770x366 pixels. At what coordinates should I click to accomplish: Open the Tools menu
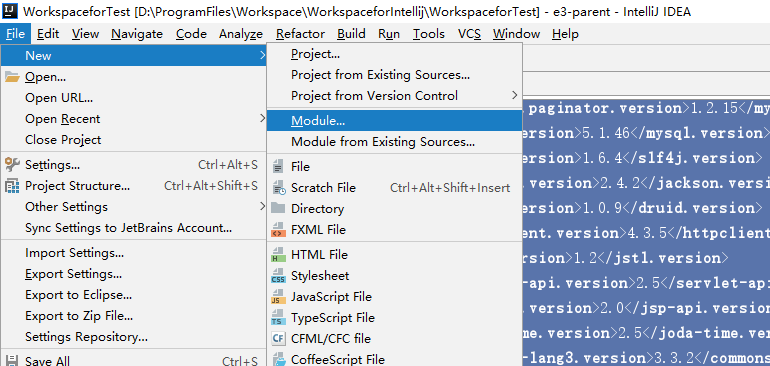(429, 34)
